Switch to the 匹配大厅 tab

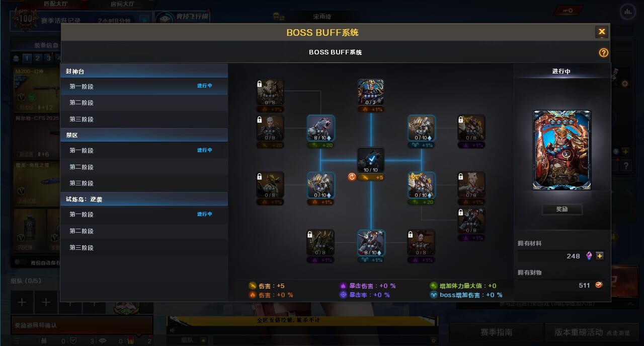[56, 4]
